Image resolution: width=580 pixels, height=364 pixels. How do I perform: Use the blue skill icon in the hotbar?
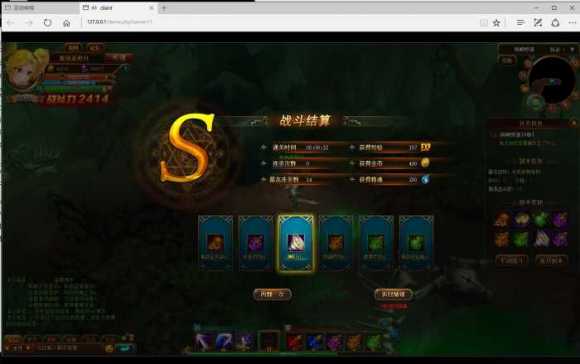(x=314, y=342)
